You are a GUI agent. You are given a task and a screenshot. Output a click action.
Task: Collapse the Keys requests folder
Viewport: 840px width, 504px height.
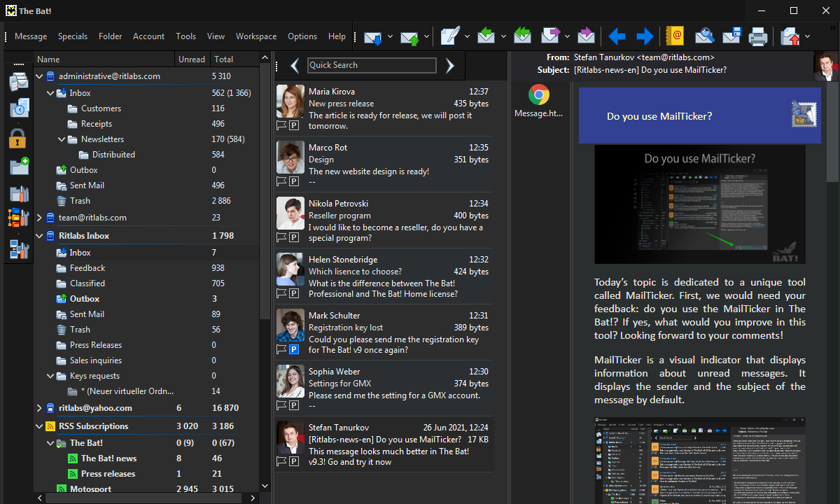coord(50,376)
